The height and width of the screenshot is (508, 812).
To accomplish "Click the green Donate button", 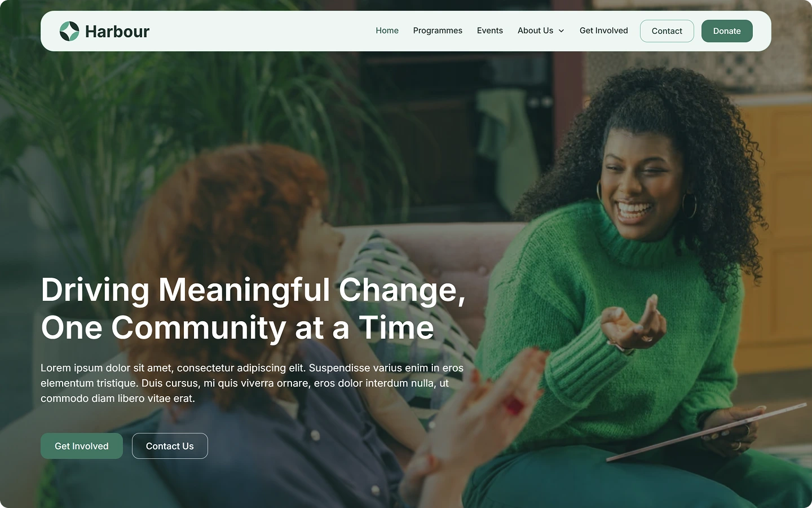I will coord(727,31).
